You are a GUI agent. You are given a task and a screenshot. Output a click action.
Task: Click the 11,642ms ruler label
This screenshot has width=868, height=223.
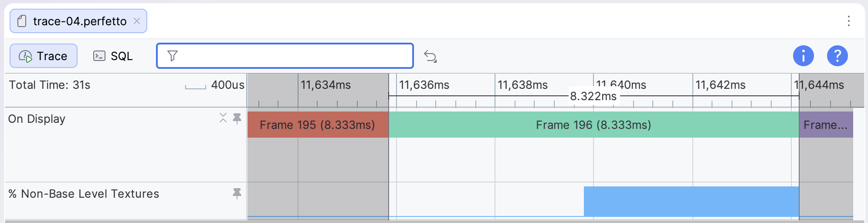click(x=720, y=85)
